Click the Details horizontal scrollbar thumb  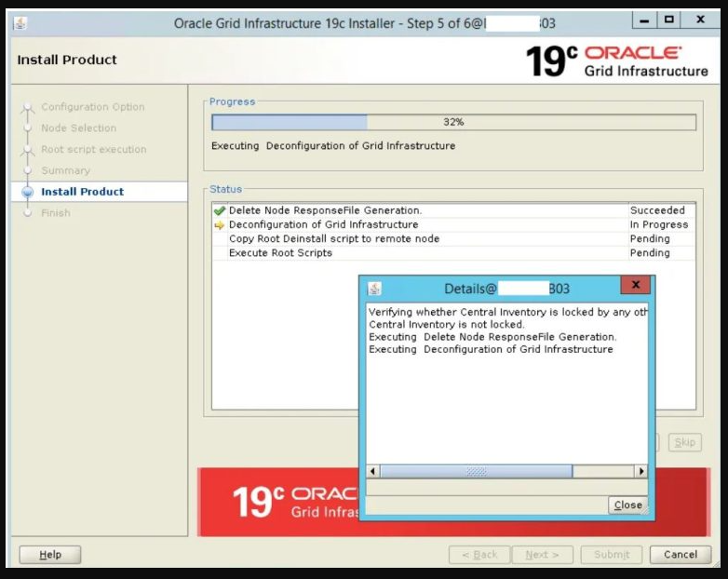477,471
